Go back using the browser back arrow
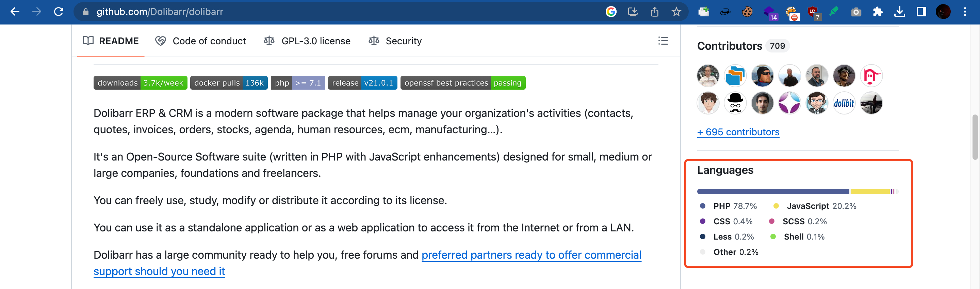This screenshot has width=980, height=289. coord(15,12)
